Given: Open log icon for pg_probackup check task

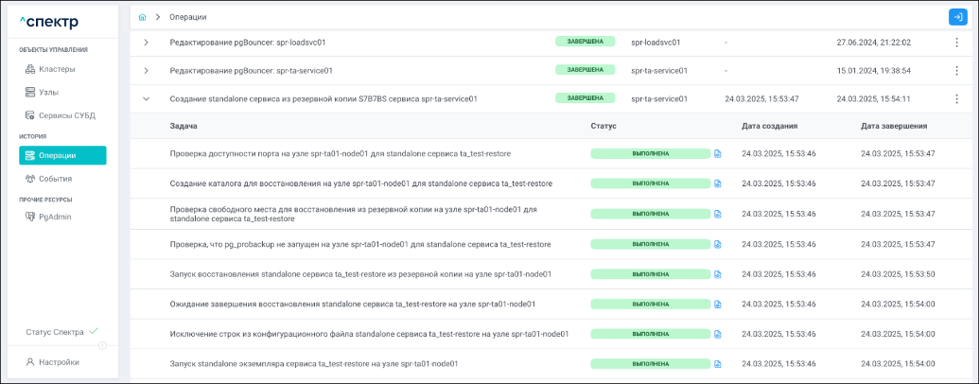Looking at the screenshot, I should [x=717, y=244].
